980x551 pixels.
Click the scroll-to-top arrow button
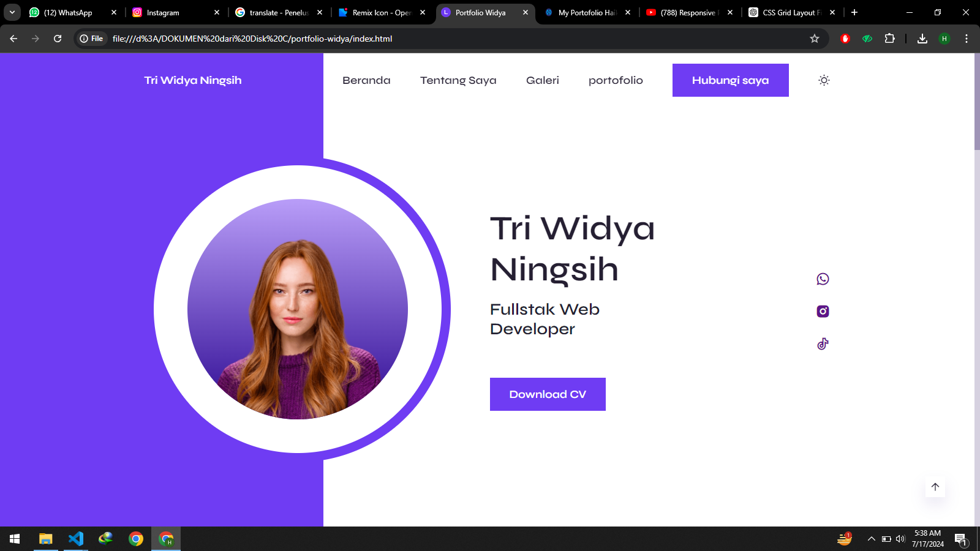pos(935,487)
